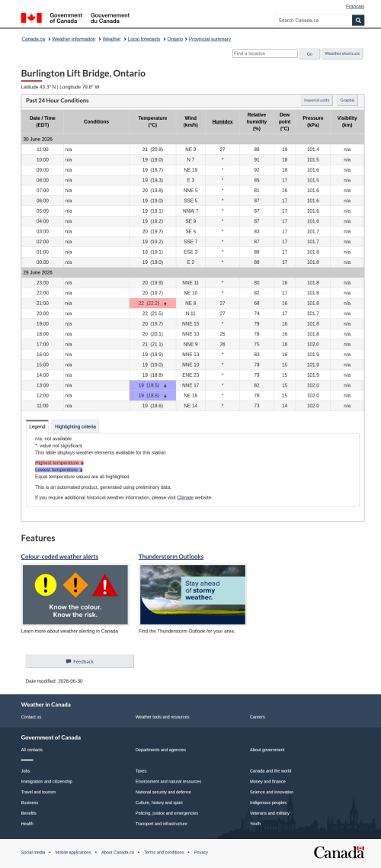Switch to Imperial units
Viewport: 381px width, 868px height.
317,100
